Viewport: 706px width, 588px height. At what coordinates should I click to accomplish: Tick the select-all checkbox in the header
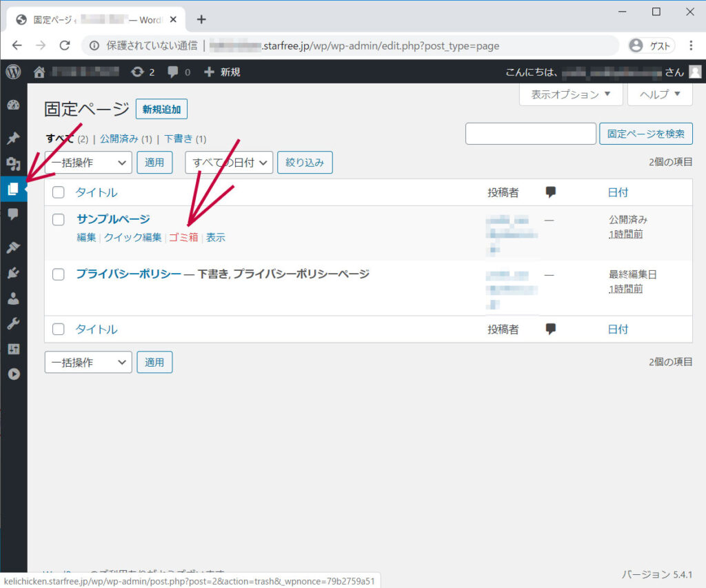click(58, 192)
